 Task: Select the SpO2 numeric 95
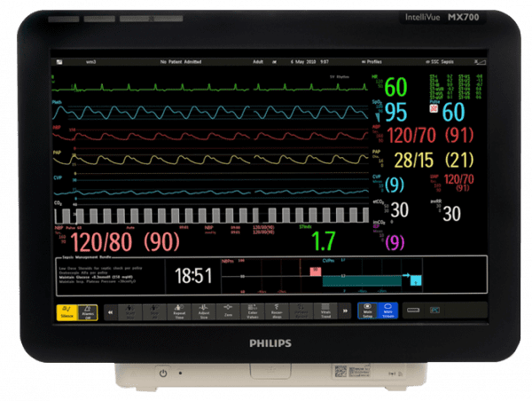point(395,112)
